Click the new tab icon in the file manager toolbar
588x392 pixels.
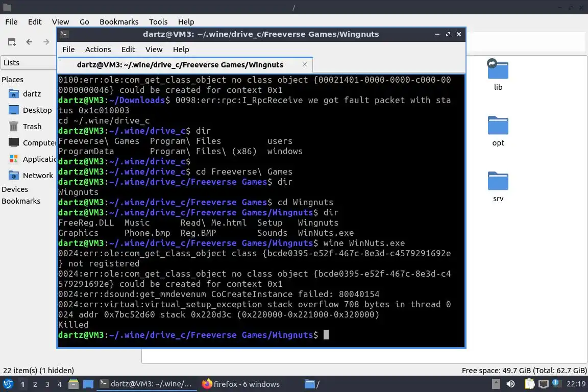[x=12, y=42]
